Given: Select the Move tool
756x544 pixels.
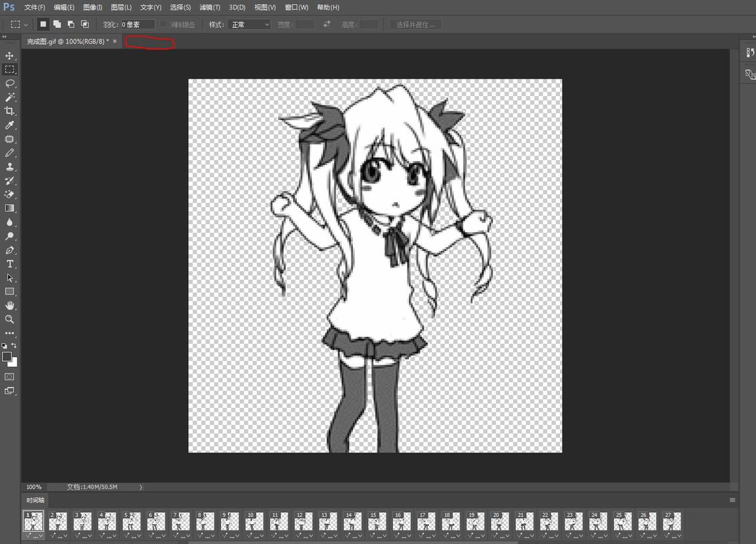Looking at the screenshot, I should coord(9,55).
